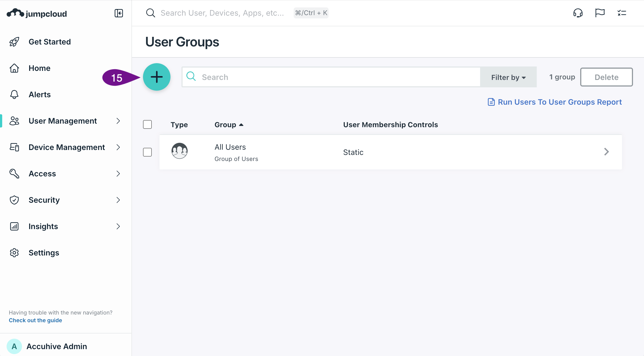Click the Insights chart icon
The height and width of the screenshot is (356, 644).
pos(14,226)
